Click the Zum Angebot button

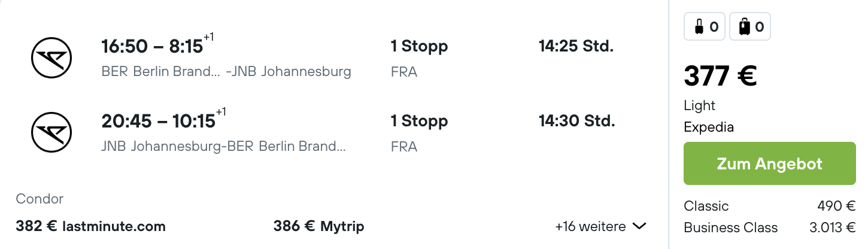pyautogui.click(x=770, y=163)
